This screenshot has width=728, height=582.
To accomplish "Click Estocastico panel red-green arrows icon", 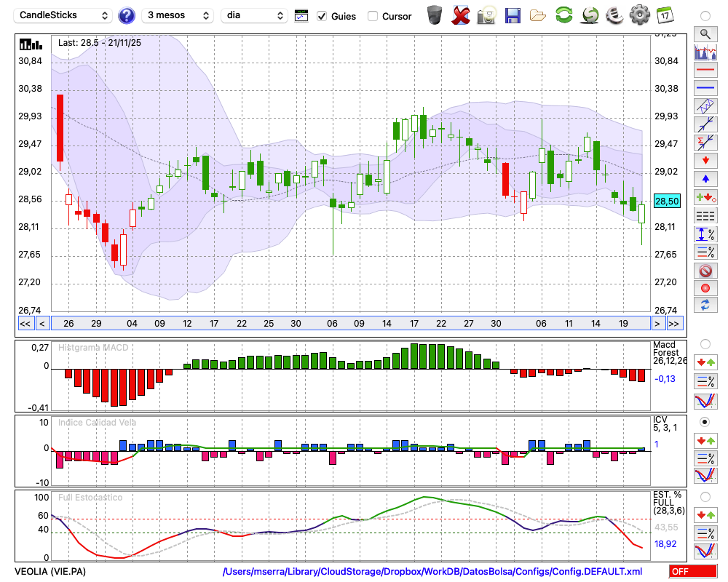I will 705,515.
